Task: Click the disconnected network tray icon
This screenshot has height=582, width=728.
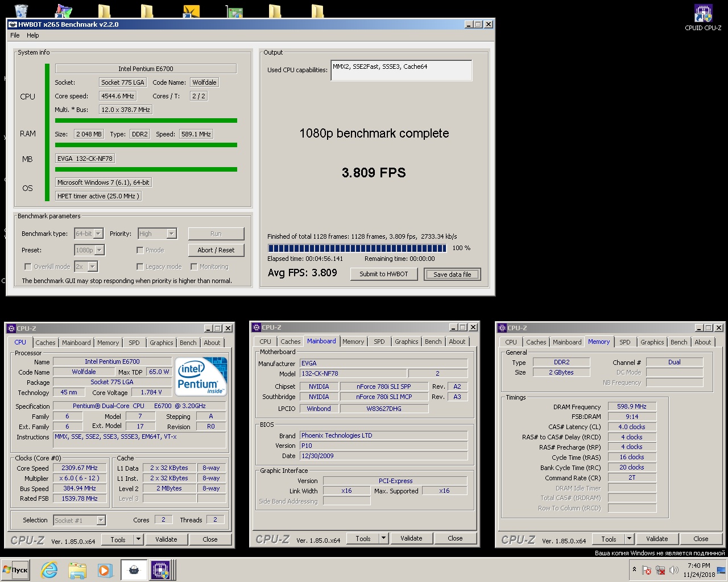Action: 660,570
